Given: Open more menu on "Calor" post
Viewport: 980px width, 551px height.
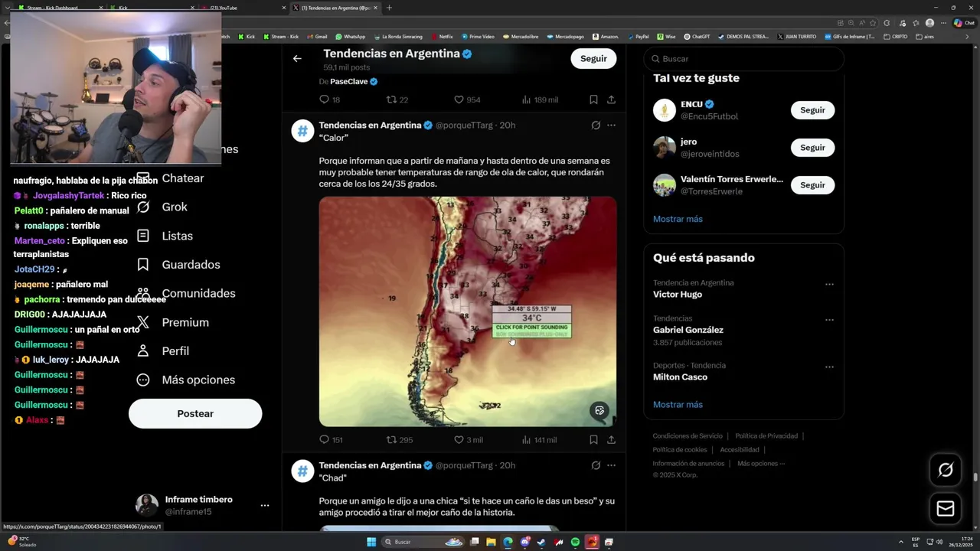Looking at the screenshot, I should 611,125.
